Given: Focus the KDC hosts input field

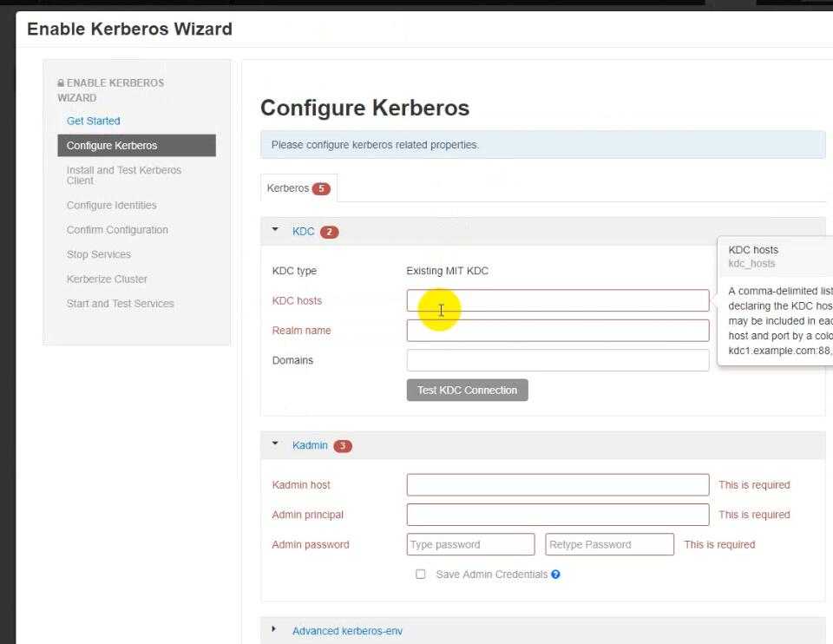Looking at the screenshot, I should (558, 300).
